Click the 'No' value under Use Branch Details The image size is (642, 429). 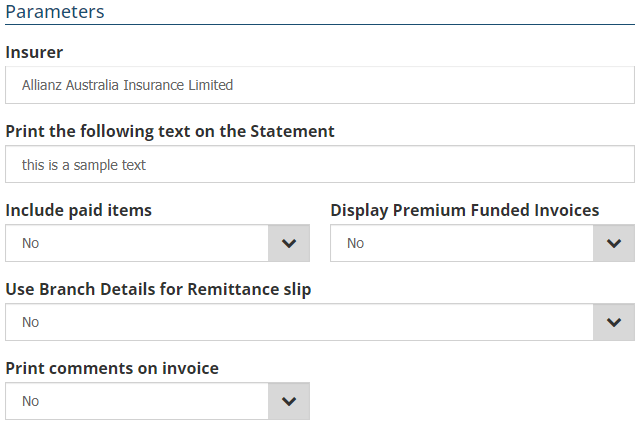tap(31, 322)
